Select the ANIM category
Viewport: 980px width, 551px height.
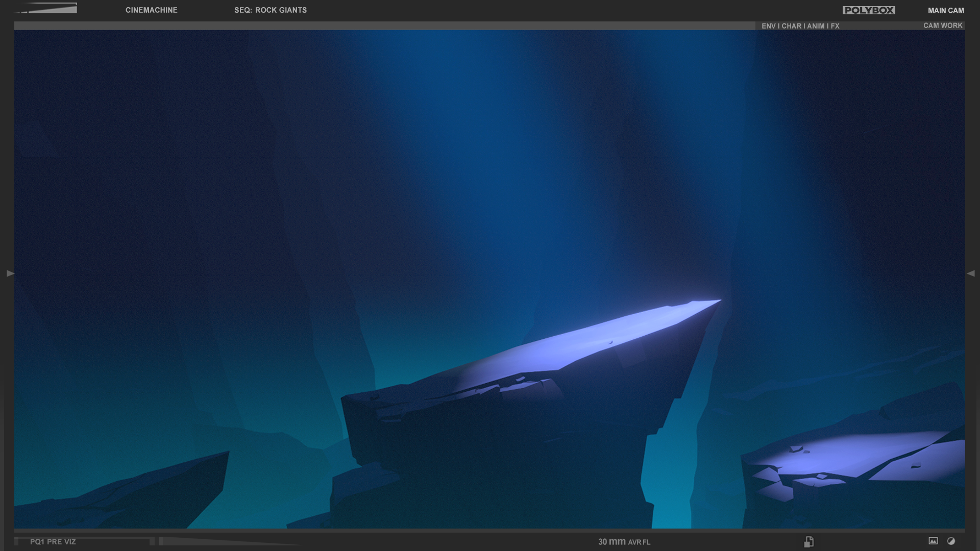816,26
